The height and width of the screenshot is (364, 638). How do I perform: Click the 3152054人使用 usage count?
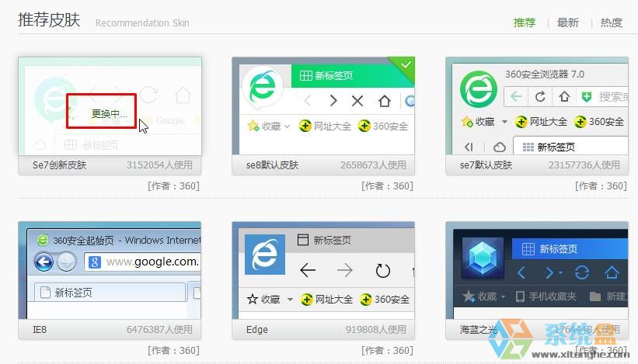tap(159, 165)
